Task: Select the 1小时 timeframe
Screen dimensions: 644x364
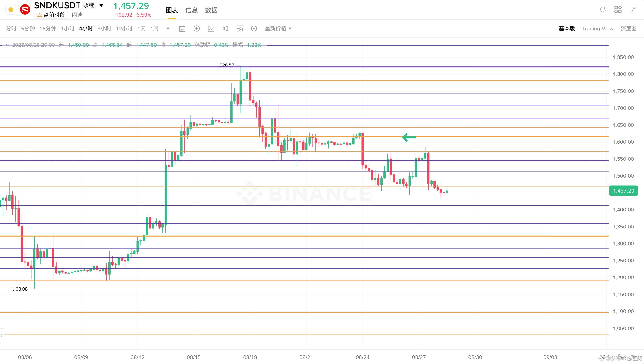Action: pos(68,29)
